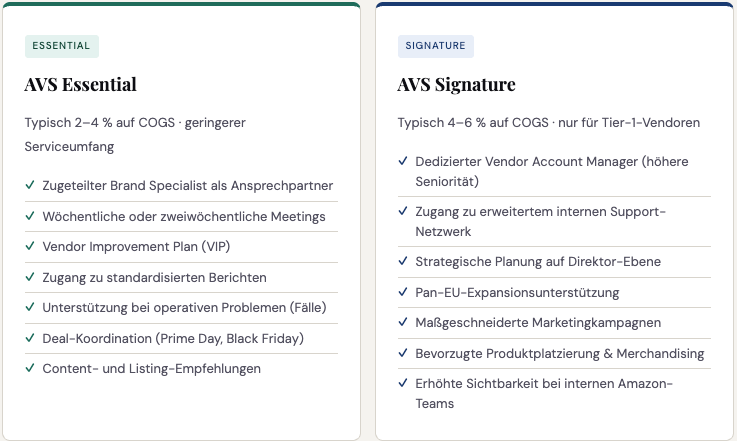The image size is (737, 441).
Task: Select the AVS Signature heading
Action: [x=456, y=85]
